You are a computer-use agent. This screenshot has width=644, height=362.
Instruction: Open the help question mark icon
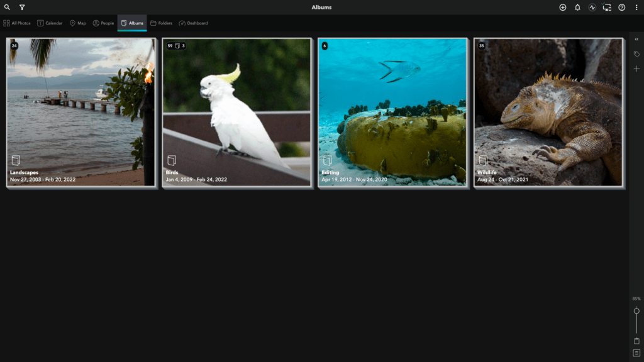622,8
